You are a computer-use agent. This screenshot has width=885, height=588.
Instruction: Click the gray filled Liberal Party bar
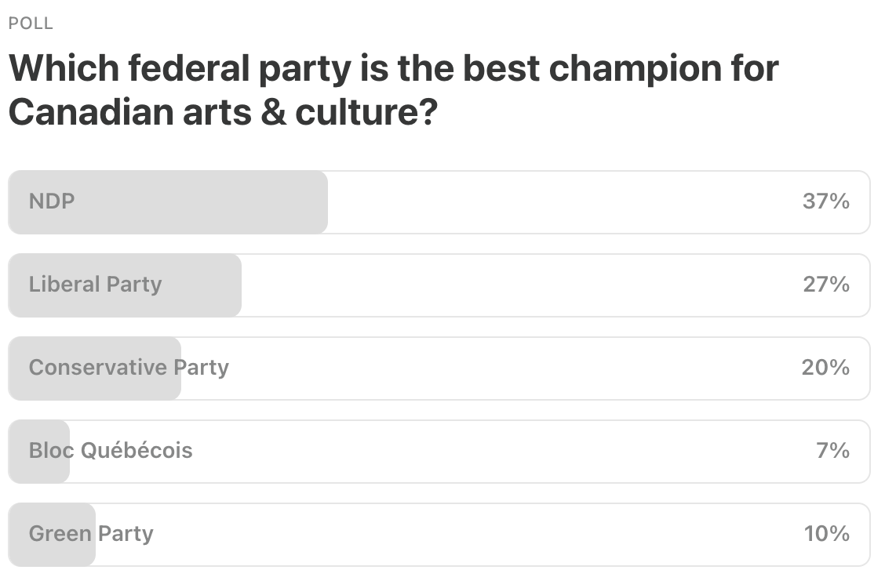coord(125,285)
